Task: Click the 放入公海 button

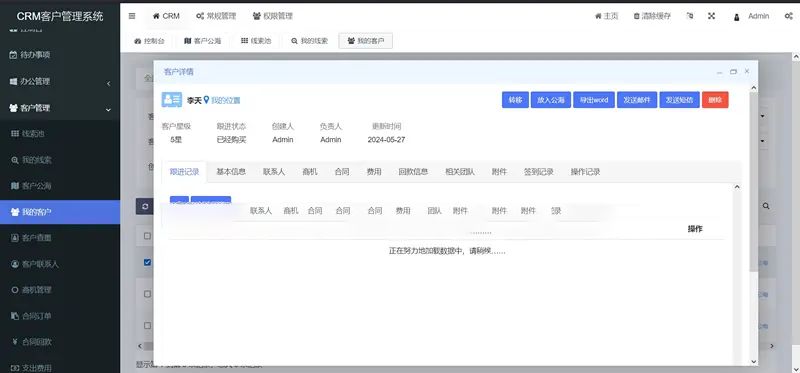Action: (551, 100)
